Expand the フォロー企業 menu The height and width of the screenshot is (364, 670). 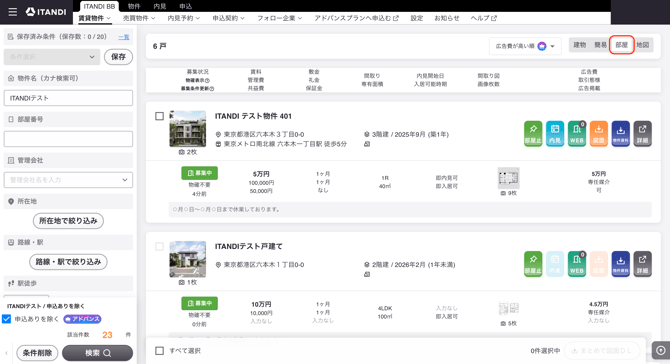click(x=279, y=18)
